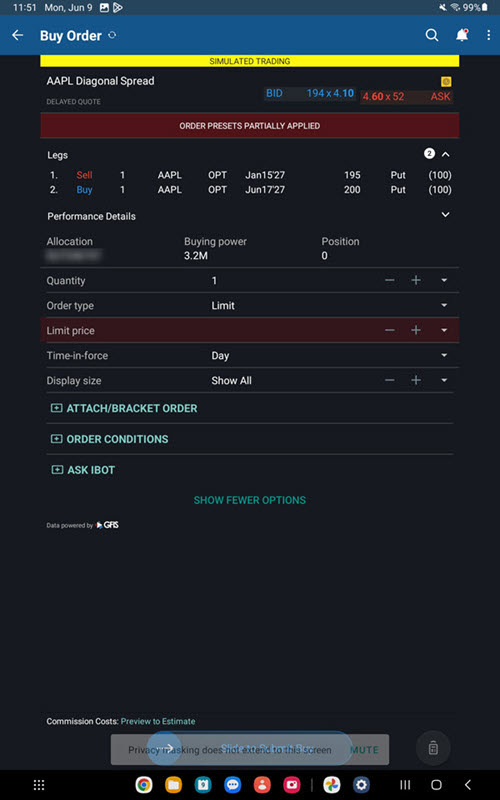Image resolution: width=500 pixels, height=800 pixels.
Task: Tap the BID quote 194 x 4.10
Action: click(x=309, y=94)
